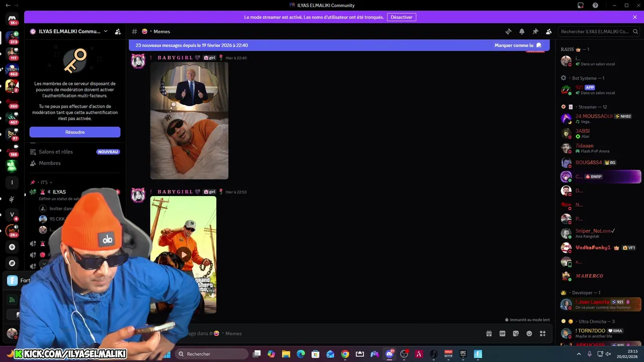Open Google Chrome from taskbar

pyautogui.click(x=345, y=354)
